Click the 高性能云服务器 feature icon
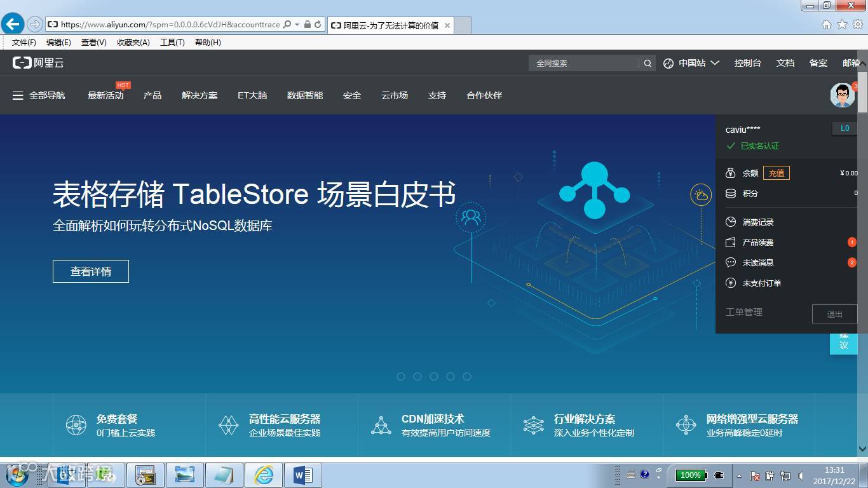This screenshot has height=488, width=868. click(x=228, y=425)
